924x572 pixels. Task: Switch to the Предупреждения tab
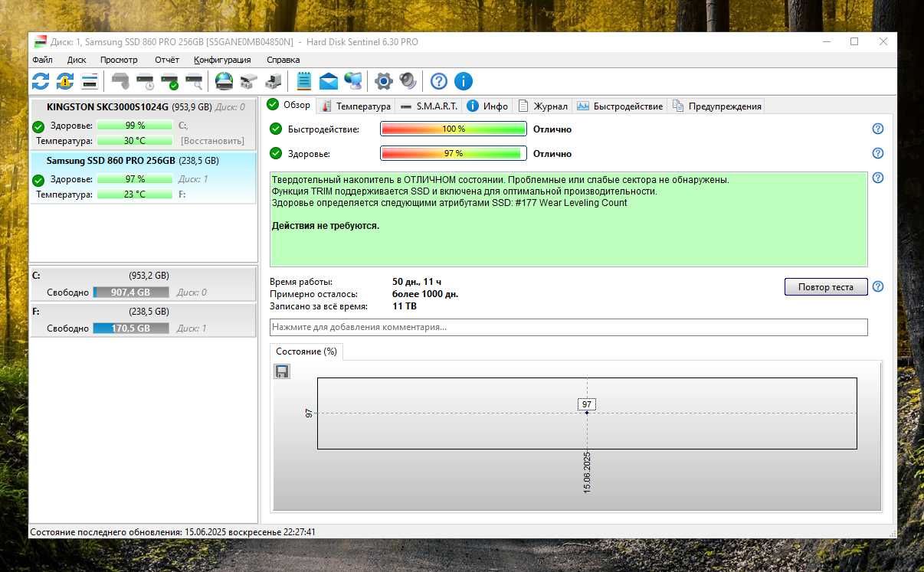tap(717, 106)
